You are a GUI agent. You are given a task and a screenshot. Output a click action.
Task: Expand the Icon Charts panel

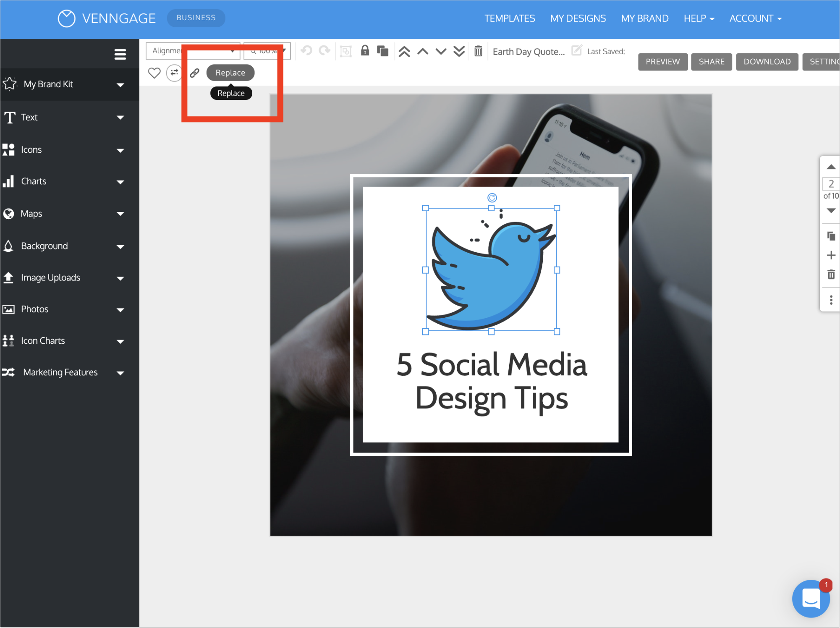69,341
